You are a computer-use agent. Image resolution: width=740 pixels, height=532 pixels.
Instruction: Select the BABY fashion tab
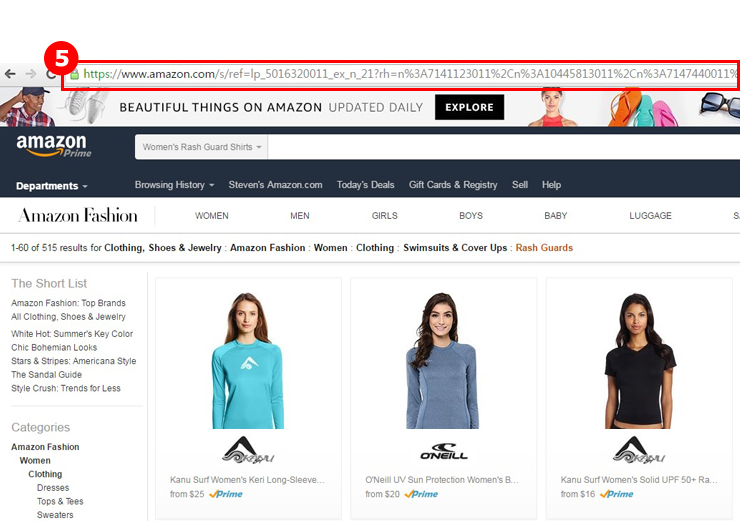tap(555, 216)
